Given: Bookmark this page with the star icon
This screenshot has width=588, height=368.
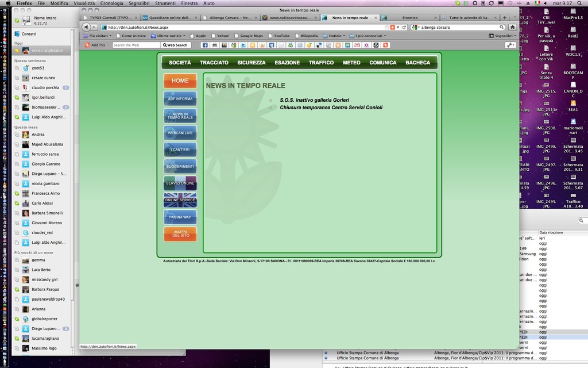Looking at the screenshot, I should click(387, 27).
